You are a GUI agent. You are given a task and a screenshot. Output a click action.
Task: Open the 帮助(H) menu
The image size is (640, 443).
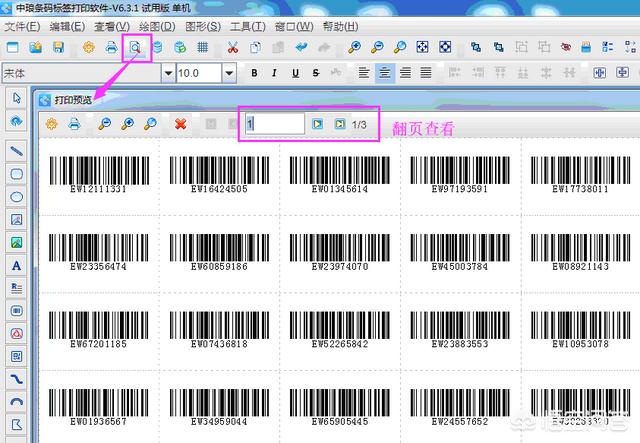click(340, 27)
